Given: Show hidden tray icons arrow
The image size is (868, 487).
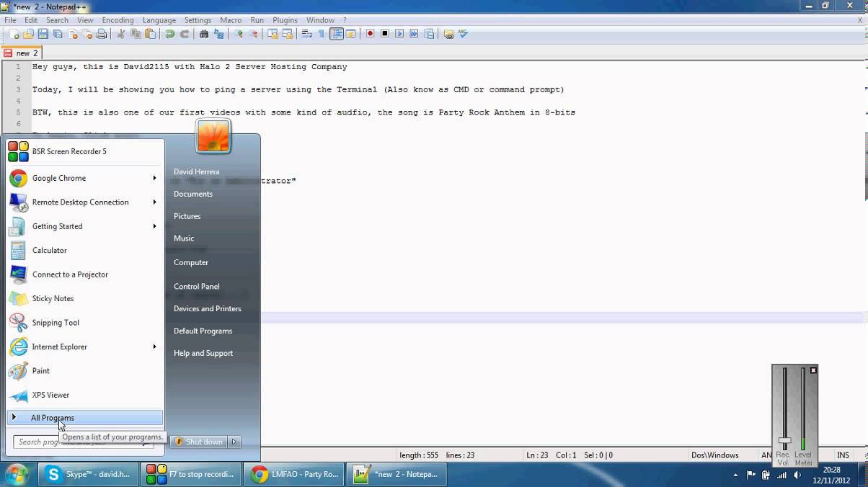Looking at the screenshot, I should 735,475.
